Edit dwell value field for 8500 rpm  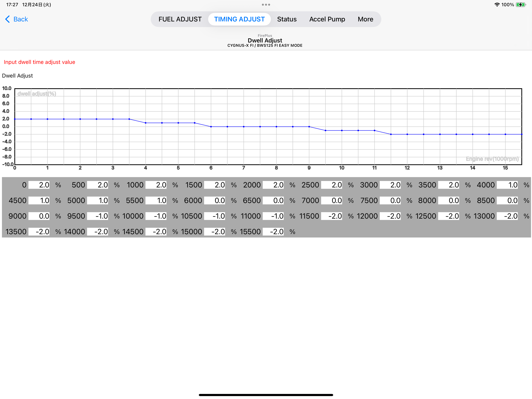507,200
